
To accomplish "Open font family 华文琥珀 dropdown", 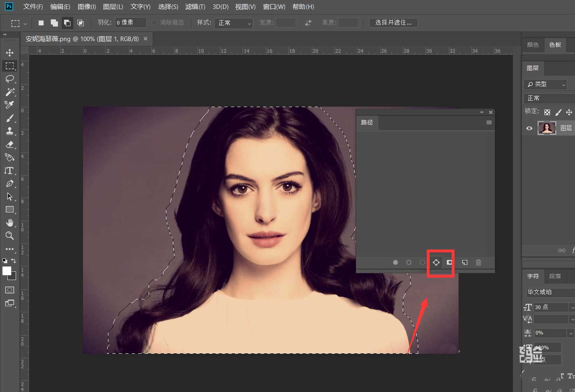I will point(550,292).
